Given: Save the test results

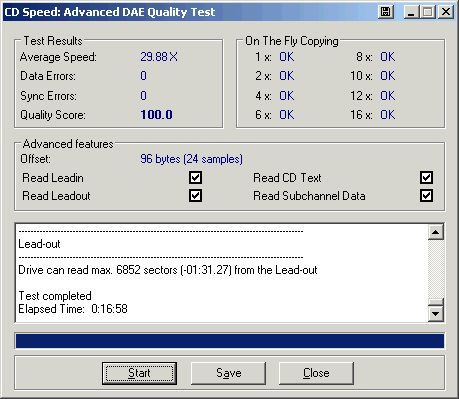Looking at the screenshot, I should (229, 373).
